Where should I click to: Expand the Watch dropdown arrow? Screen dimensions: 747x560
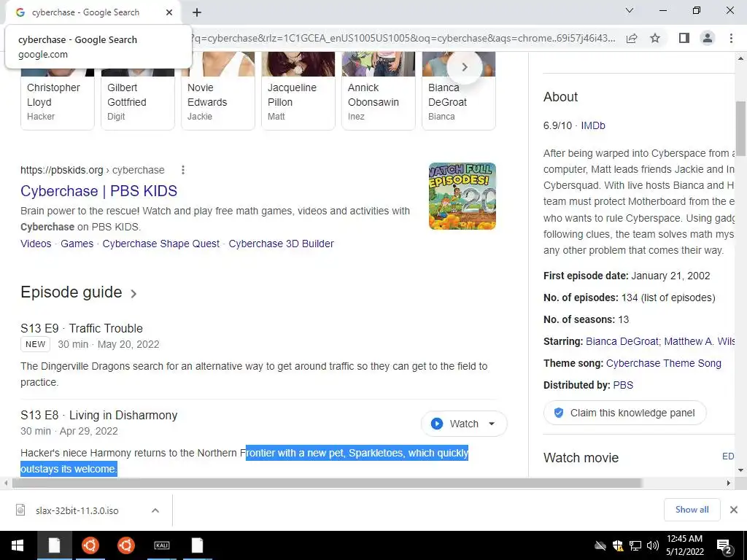(x=492, y=424)
